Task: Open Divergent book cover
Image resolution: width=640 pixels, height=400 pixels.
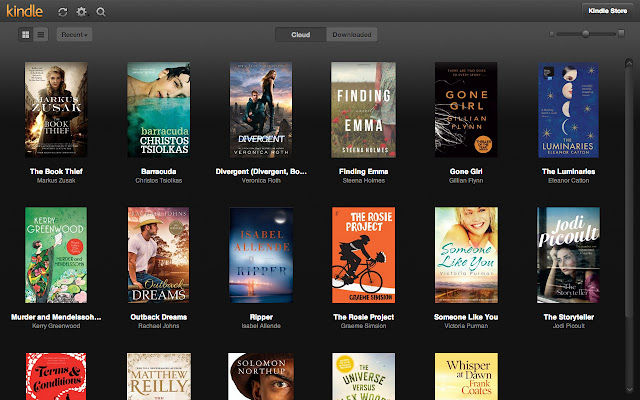Action: [261, 109]
